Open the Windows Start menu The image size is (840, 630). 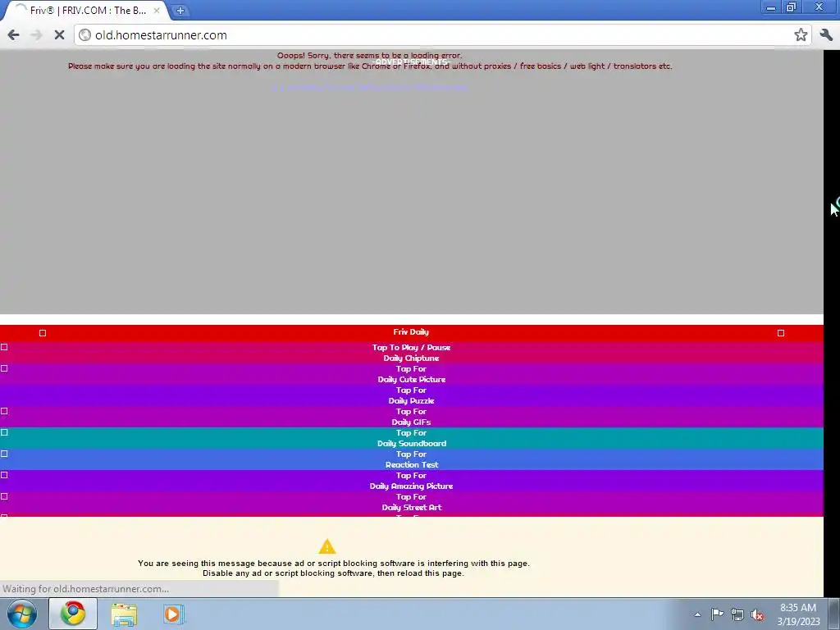pyautogui.click(x=22, y=614)
